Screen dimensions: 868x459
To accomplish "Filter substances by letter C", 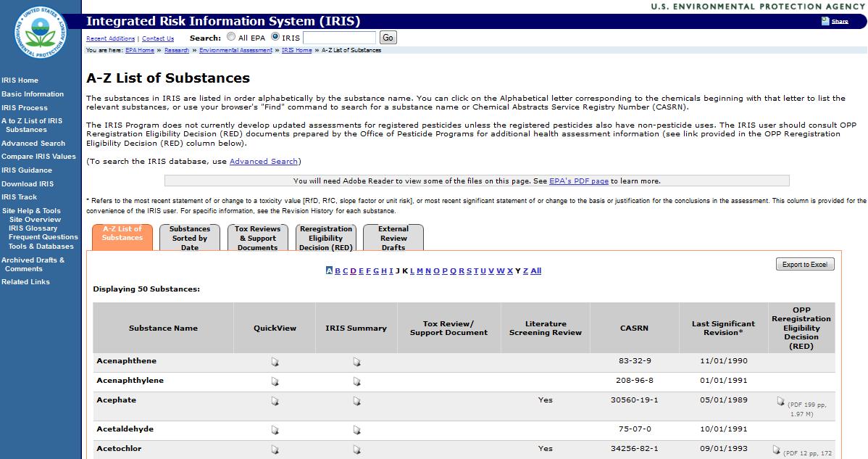I will point(345,270).
